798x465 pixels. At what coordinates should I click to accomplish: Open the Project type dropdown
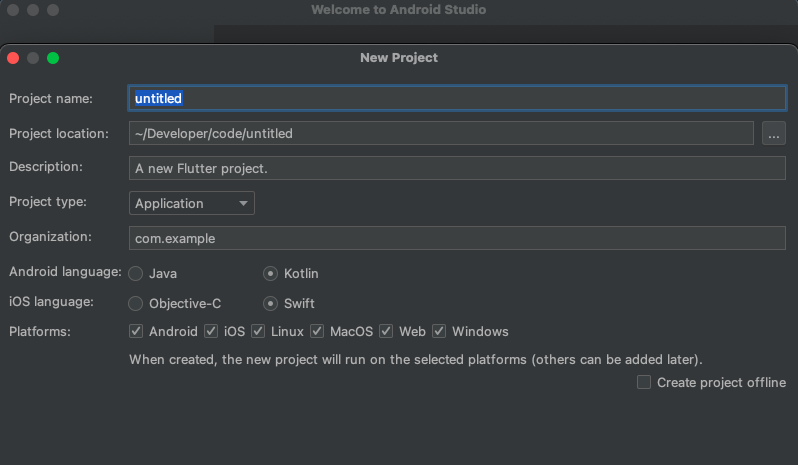(192, 203)
